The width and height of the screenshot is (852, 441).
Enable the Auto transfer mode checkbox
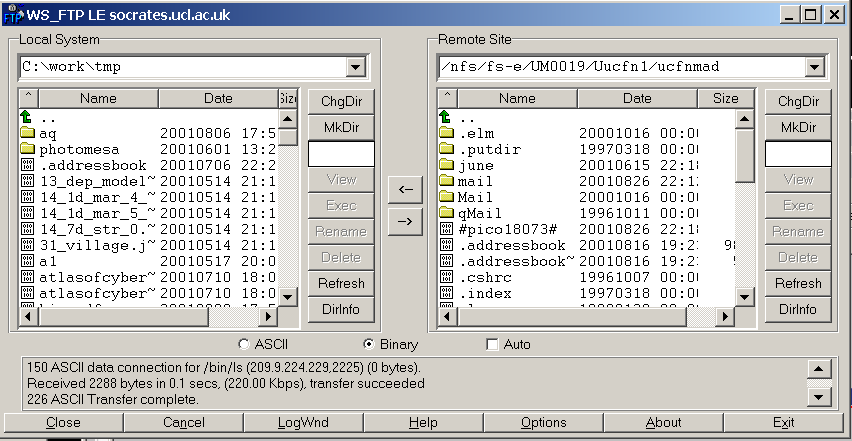pos(493,344)
